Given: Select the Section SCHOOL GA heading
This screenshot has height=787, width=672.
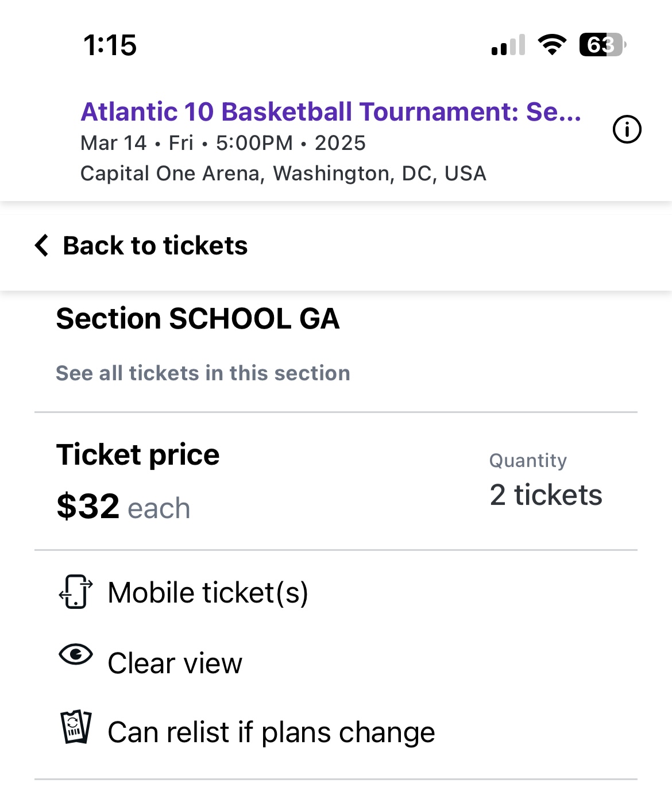Looking at the screenshot, I should (198, 319).
